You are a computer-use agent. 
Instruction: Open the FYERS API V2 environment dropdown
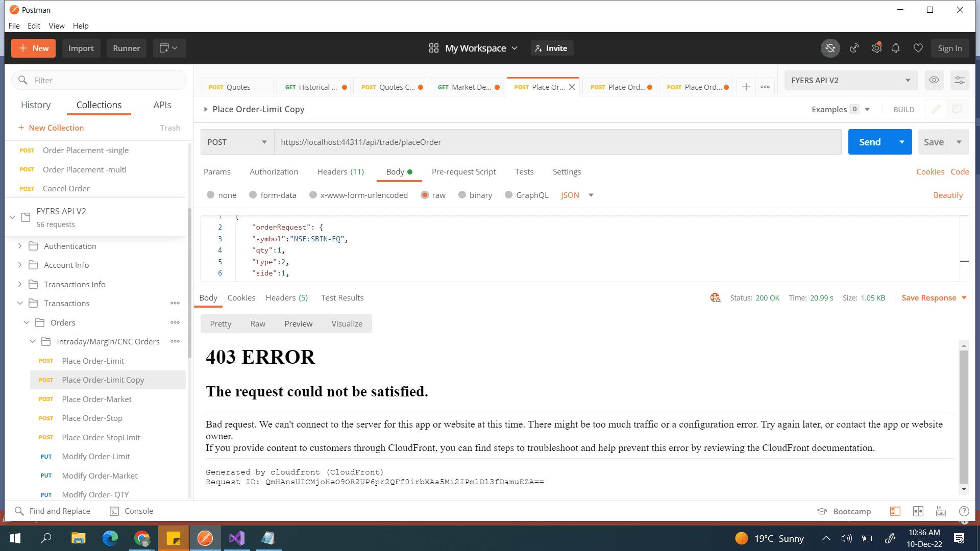point(851,80)
